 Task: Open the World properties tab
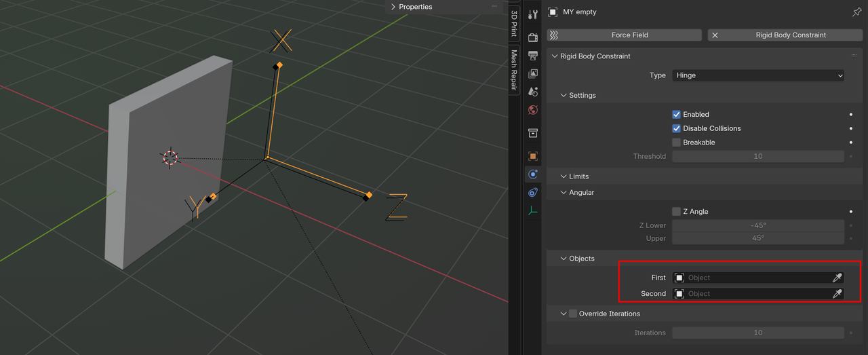(533, 110)
